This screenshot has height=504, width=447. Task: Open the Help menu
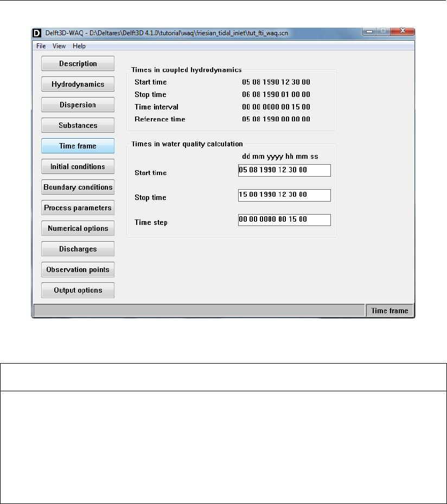pos(79,46)
